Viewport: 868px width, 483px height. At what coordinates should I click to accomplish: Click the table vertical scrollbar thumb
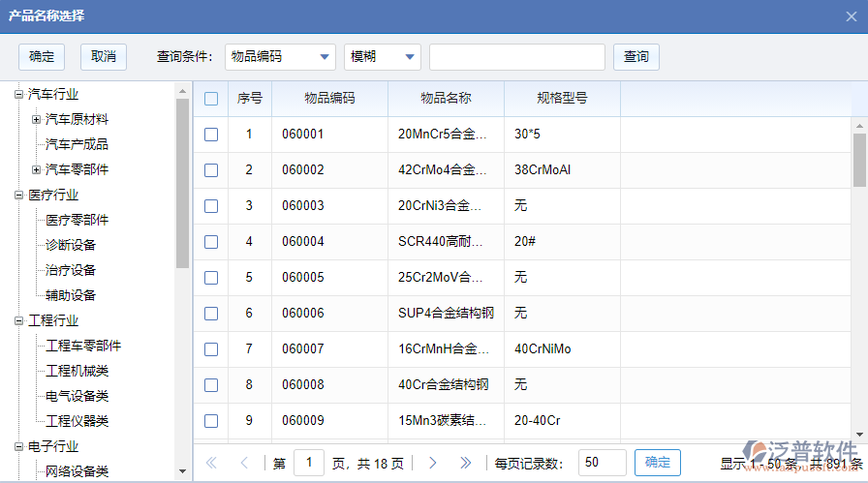pos(859,161)
